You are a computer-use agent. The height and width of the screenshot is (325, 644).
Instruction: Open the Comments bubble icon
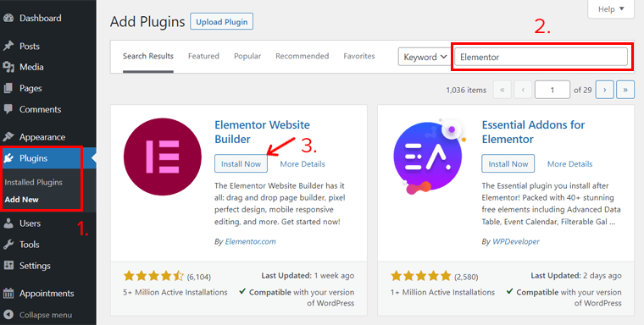[x=8, y=109]
